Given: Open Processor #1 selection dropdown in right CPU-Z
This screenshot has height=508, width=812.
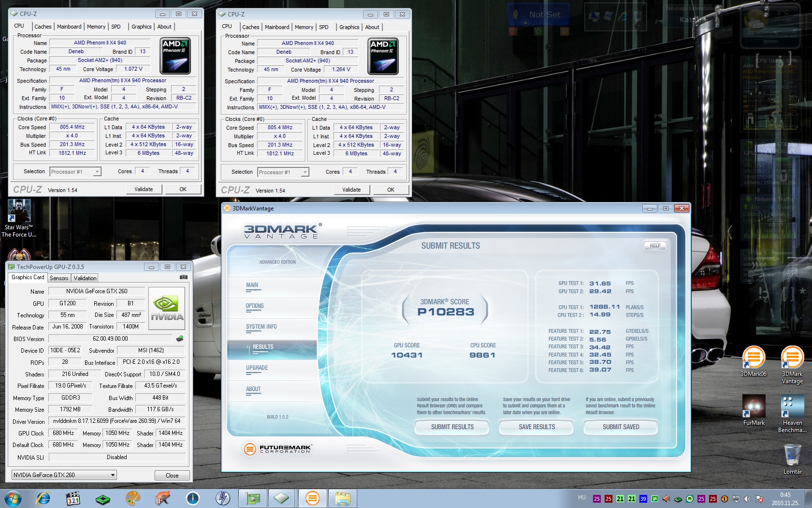Looking at the screenshot, I should pyautogui.click(x=283, y=172).
